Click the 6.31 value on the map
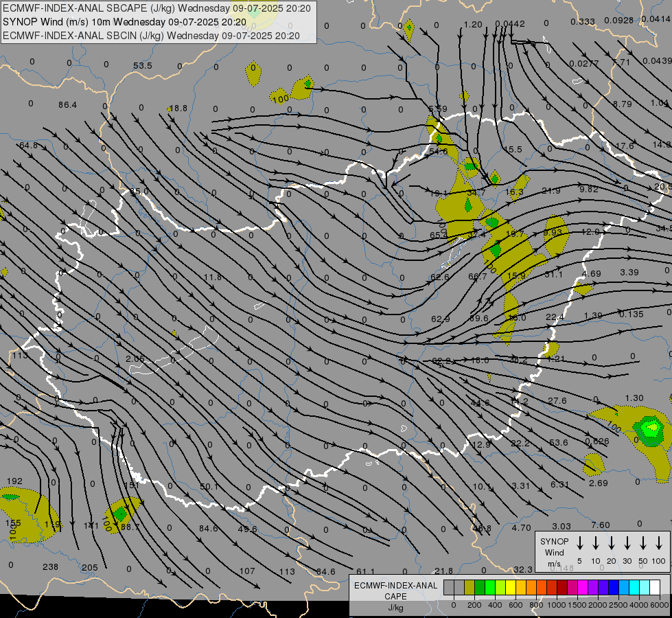The width and height of the screenshot is (672, 618). point(559,485)
